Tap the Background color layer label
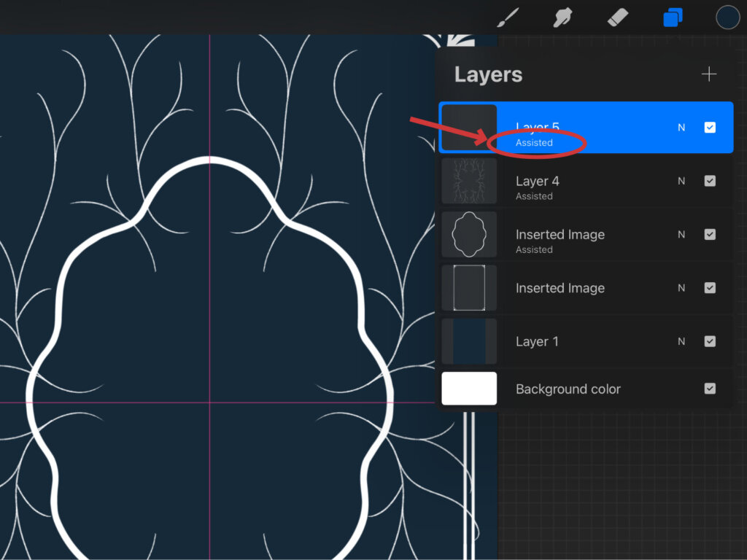The image size is (747, 560). point(568,389)
